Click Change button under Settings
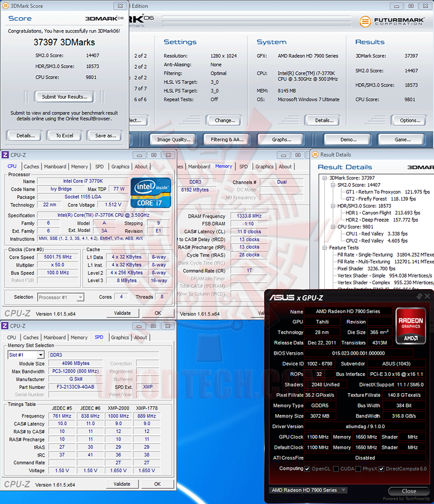The image size is (434, 504). pos(225,120)
